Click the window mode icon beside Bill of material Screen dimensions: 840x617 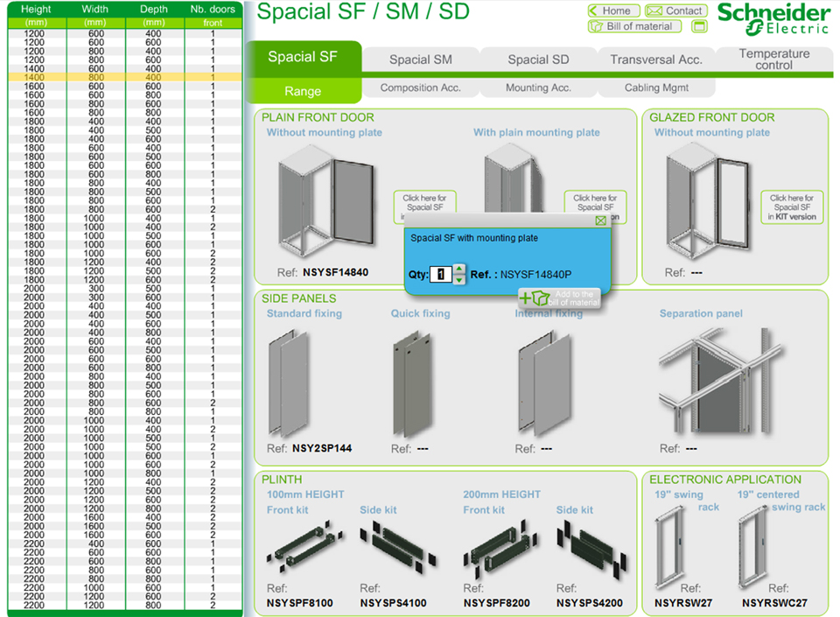[699, 26]
